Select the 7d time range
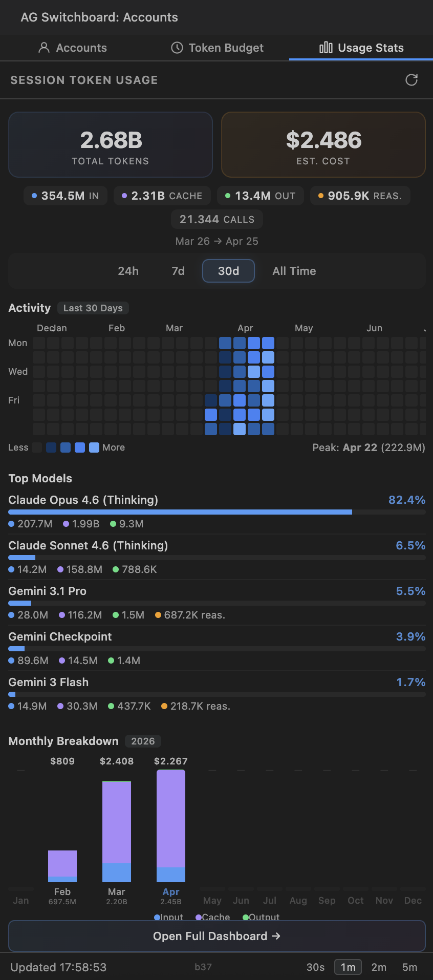433x980 pixels. point(178,271)
